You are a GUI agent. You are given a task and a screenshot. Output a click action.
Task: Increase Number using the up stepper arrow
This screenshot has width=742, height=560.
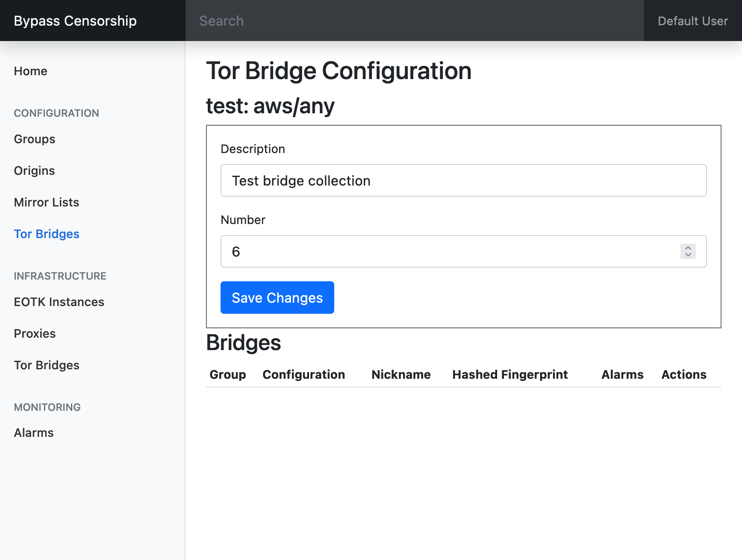(x=688, y=248)
